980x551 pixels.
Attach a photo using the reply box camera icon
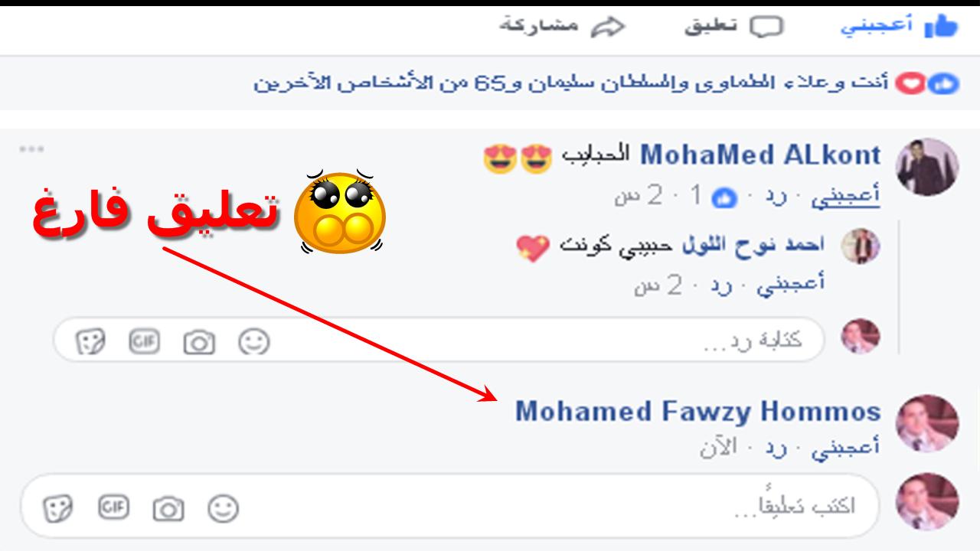199,342
